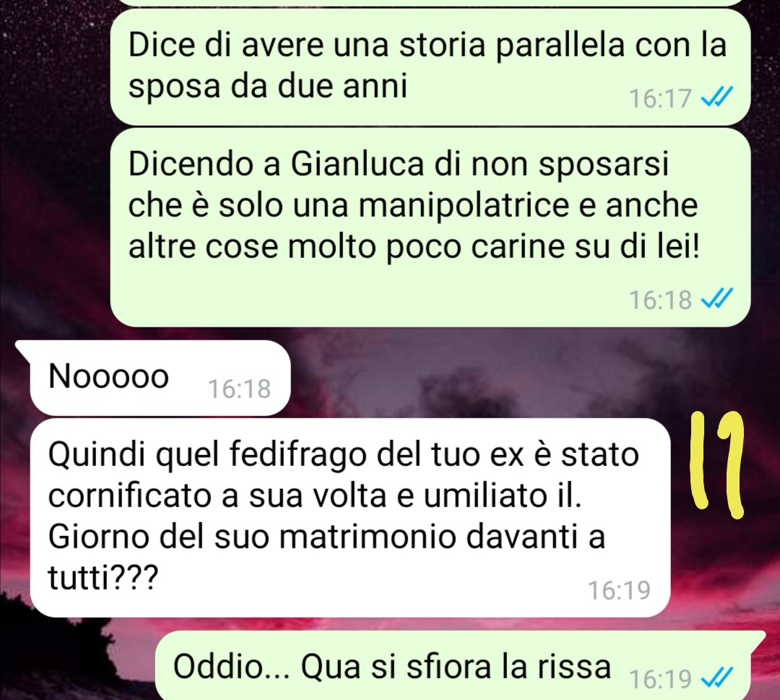Tap the partially visible bubble at the top edge
Viewport: 780px width, 700px height.
point(430,2)
